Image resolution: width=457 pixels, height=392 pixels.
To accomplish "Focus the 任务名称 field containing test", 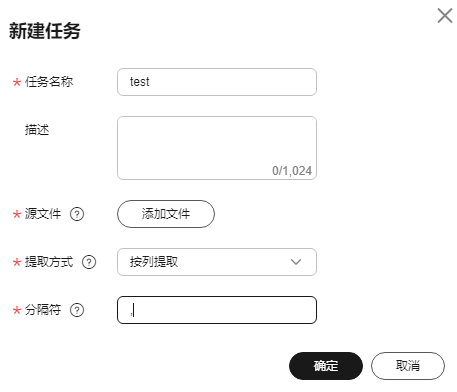I will [x=217, y=82].
